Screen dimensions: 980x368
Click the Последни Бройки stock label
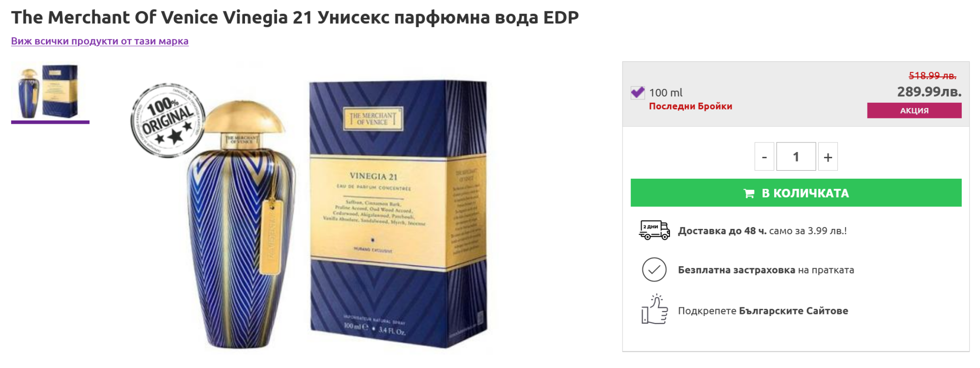pyautogui.click(x=690, y=106)
